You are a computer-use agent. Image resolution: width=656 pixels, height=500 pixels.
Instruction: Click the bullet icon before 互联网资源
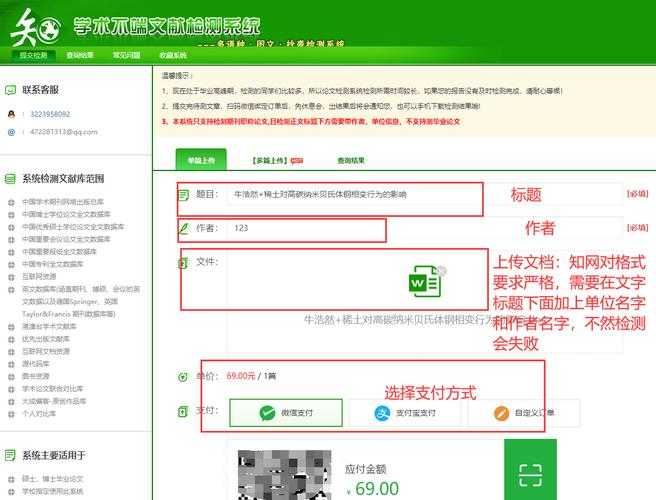(x=11, y=277)
